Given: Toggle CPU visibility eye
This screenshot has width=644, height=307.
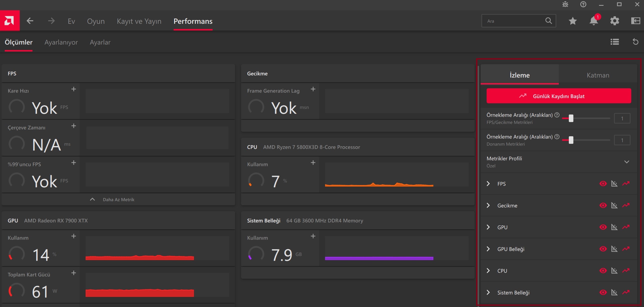Looking at the screenshot, I should point(603,271).
